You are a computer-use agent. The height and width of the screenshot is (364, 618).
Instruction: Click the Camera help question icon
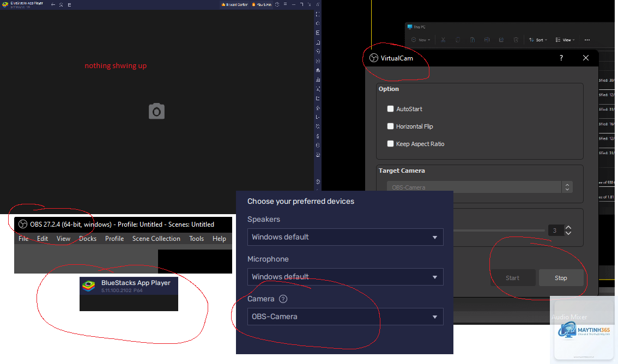click(x=283, y=299)
